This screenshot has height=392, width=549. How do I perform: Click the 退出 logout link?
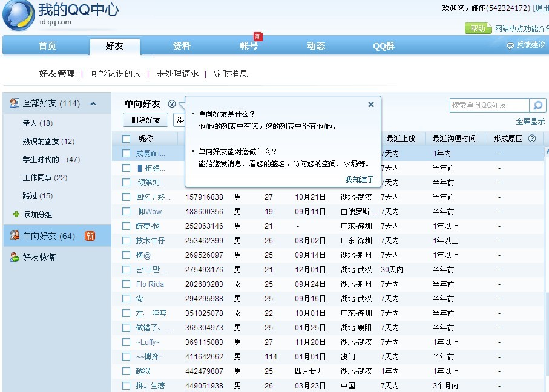[x=541, y=8]
